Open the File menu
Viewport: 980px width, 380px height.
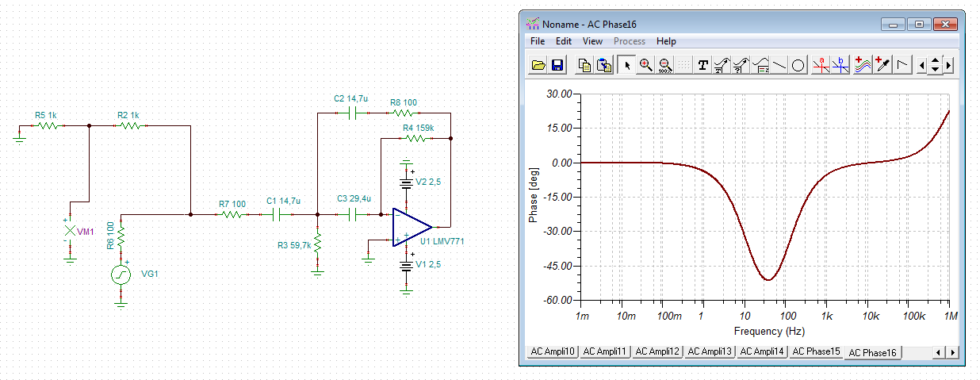pyautogui.click(x=538, y=41)
